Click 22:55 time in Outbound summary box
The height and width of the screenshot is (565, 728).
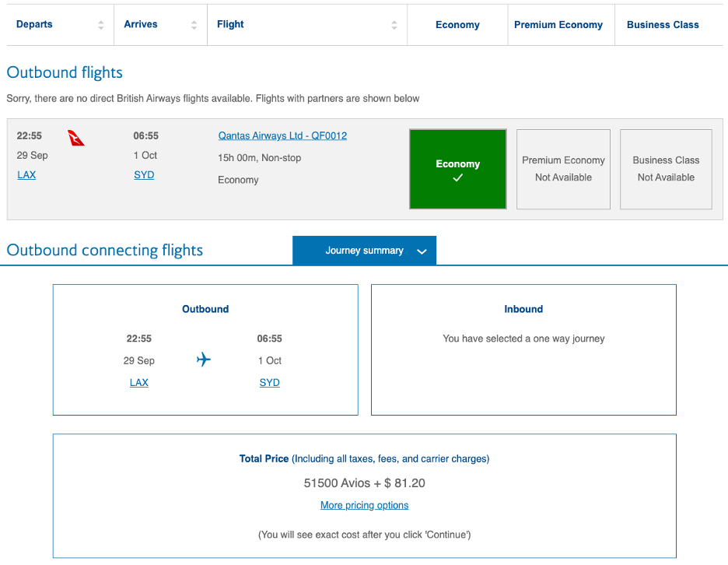click(x=138, y=339)
